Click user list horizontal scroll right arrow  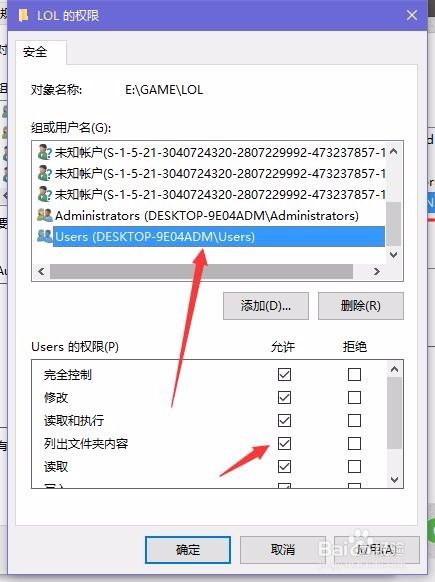[377, 271]
